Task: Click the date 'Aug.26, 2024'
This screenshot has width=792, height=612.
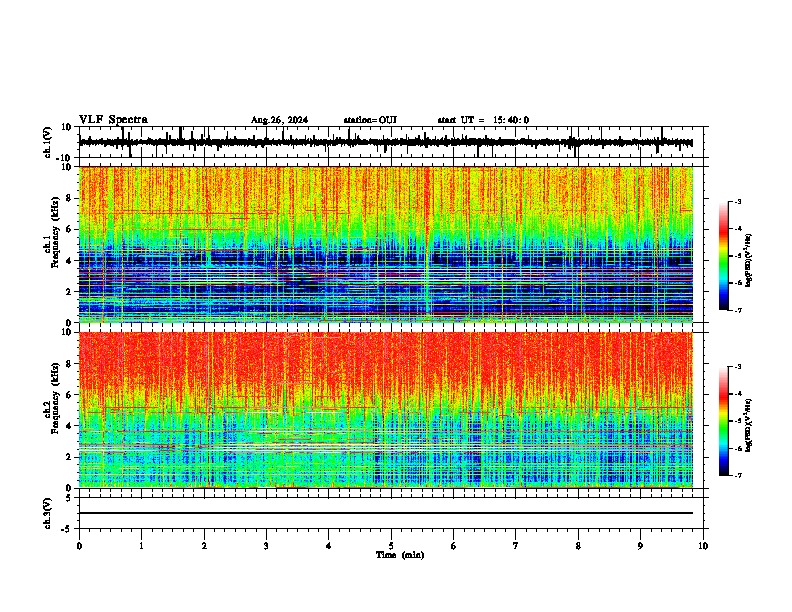Action: tap(279, 120)
